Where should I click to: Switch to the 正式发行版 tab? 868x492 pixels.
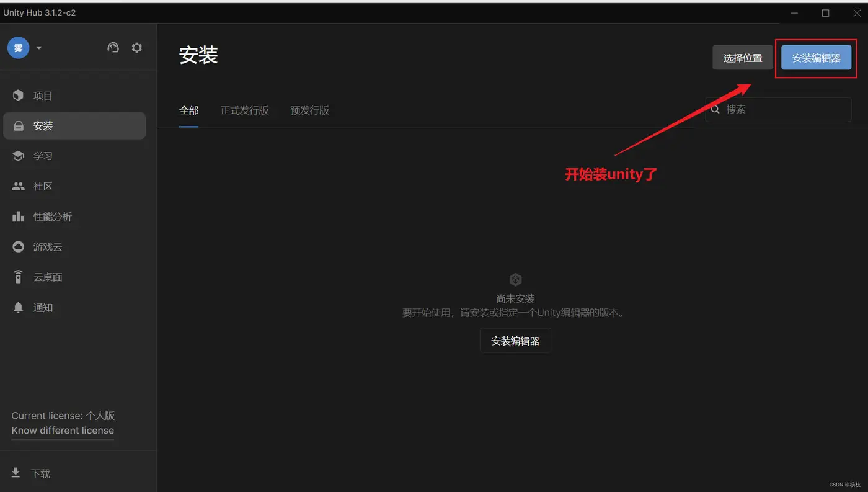[245, 110]
